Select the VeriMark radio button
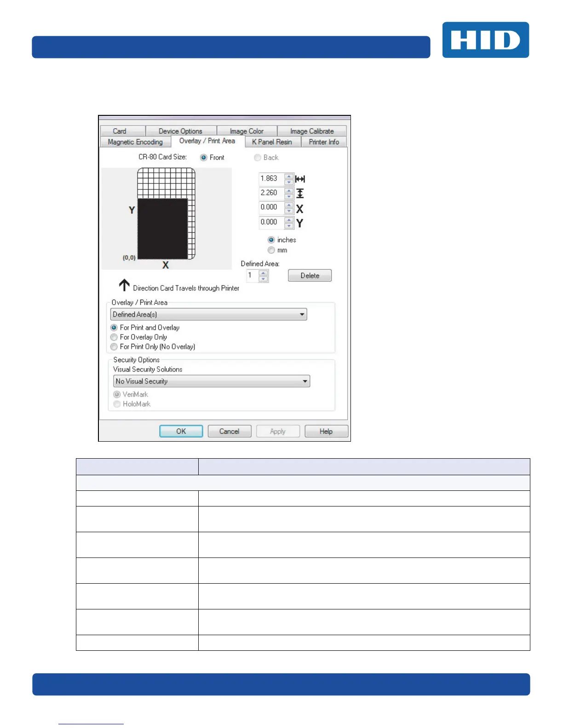Viewport: 563px width, 728px height. (x=117, y=395)
